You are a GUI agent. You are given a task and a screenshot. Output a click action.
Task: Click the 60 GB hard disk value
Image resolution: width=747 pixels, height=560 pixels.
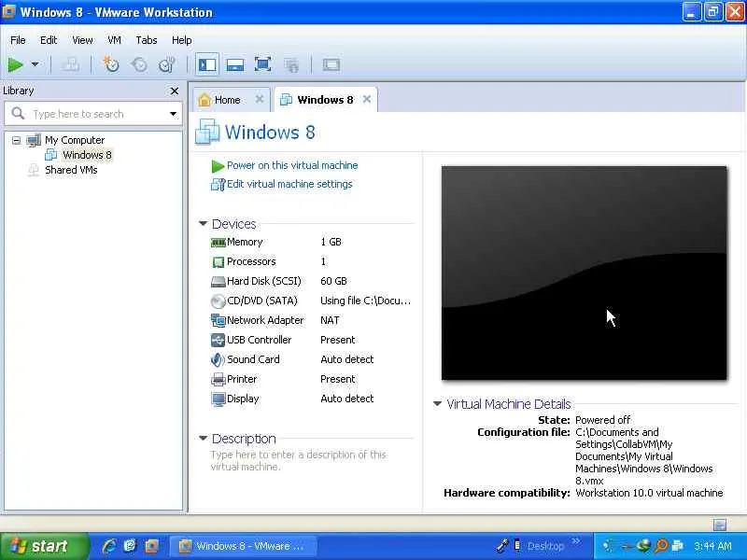333,281
